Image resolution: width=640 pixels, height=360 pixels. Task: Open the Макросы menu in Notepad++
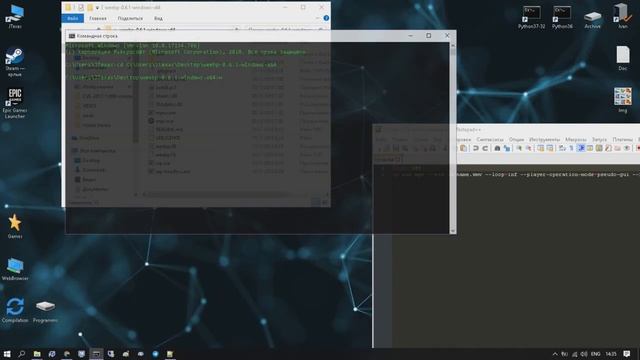(x=576, y=140)
